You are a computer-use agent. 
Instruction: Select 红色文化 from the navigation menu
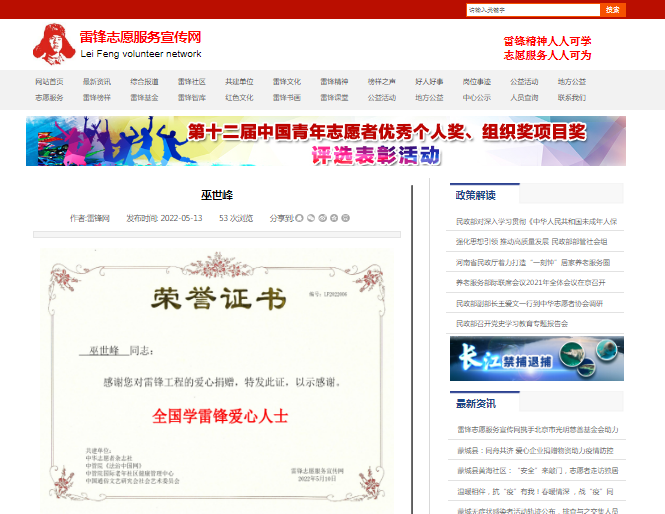(239, 98)
